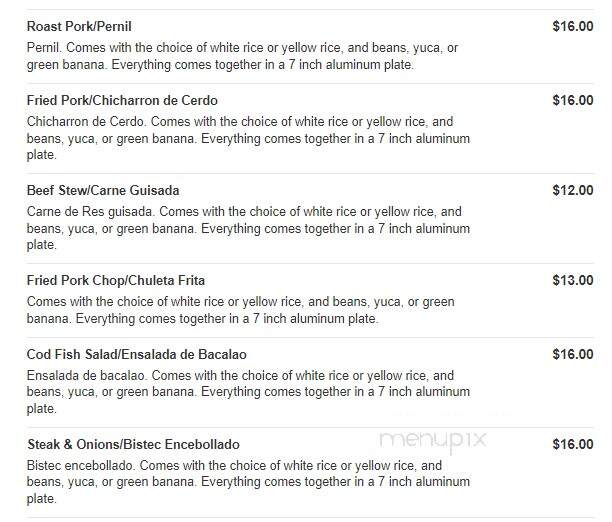
Task: Click the Chuleta Frita description paragraph
Action: point(240,310)
